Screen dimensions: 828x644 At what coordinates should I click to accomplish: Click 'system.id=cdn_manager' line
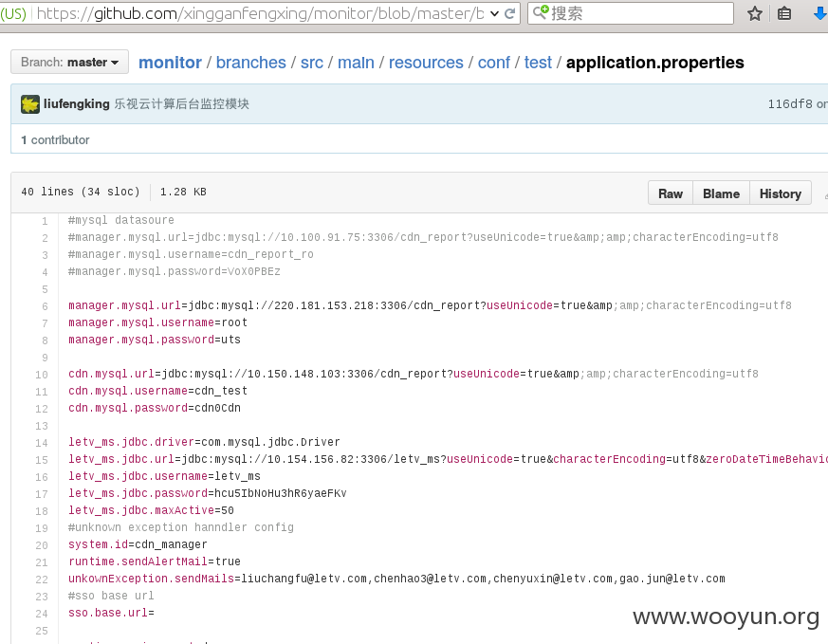138,544
